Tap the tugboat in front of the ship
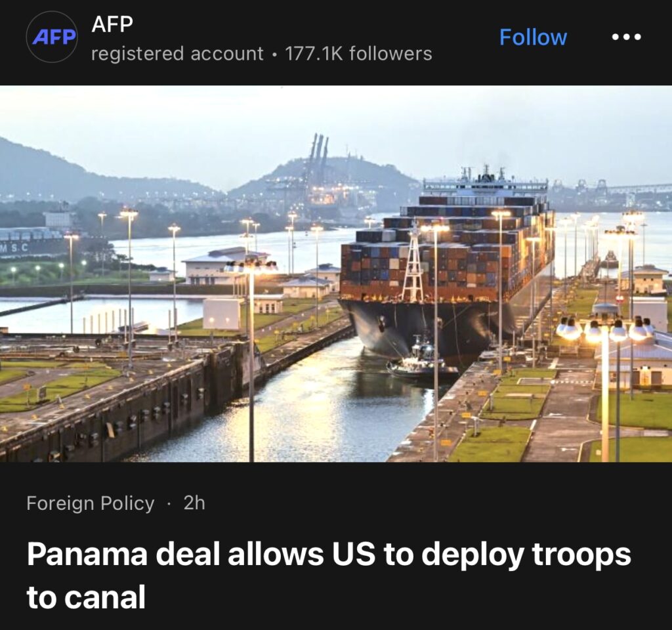672x630 pixels. click(x=421, y=362)
